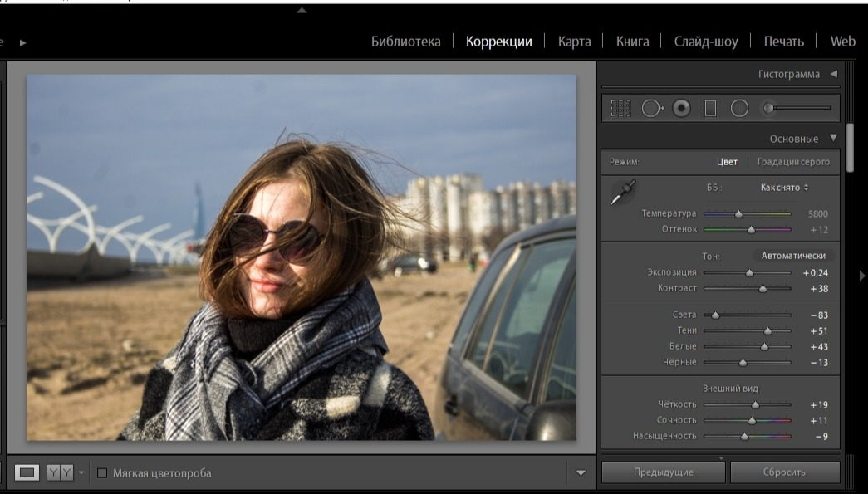Click the Тени slider handle
The image size is (868, 494).
(x=767, y=330)
